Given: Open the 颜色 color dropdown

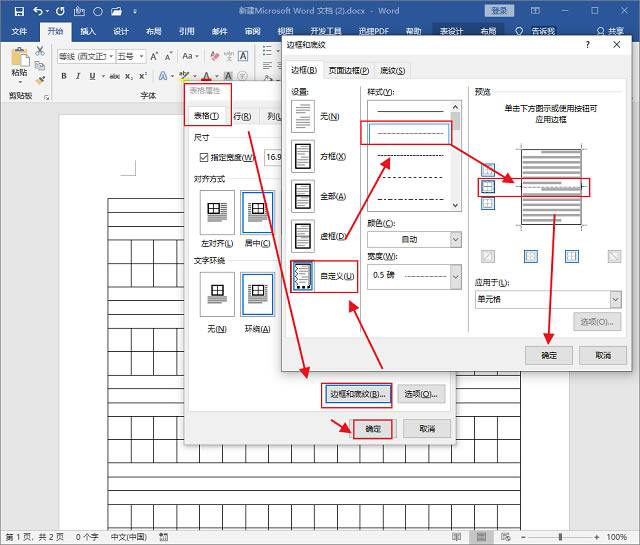Looking at the screenshot, I should point(414,239).
